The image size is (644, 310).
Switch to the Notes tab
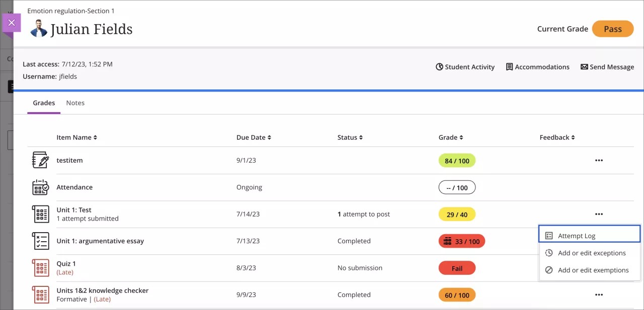click(x=75, y=102)
